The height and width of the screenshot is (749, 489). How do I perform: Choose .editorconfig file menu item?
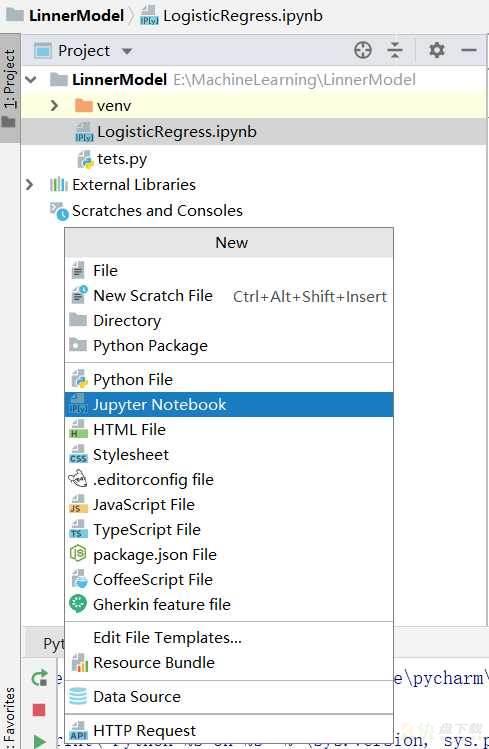coord(229,480)
